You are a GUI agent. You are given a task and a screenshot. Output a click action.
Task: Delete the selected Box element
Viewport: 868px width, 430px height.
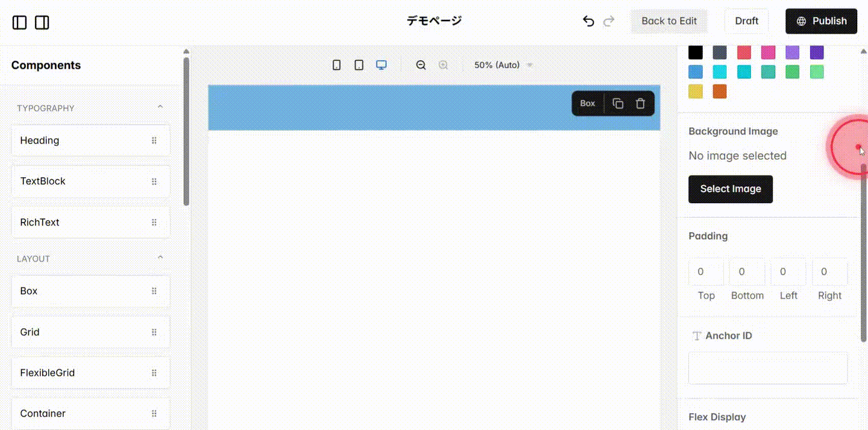pos(640,103)
